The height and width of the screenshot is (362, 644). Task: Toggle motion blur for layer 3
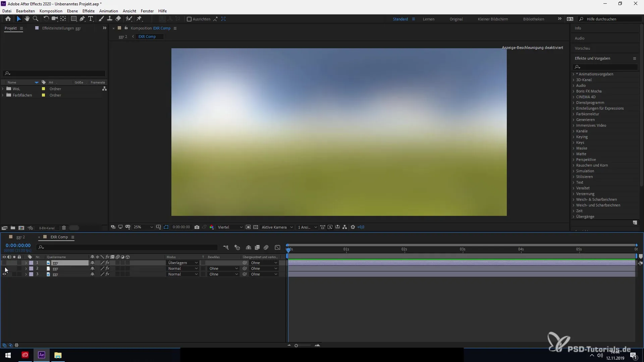[118, 274]
